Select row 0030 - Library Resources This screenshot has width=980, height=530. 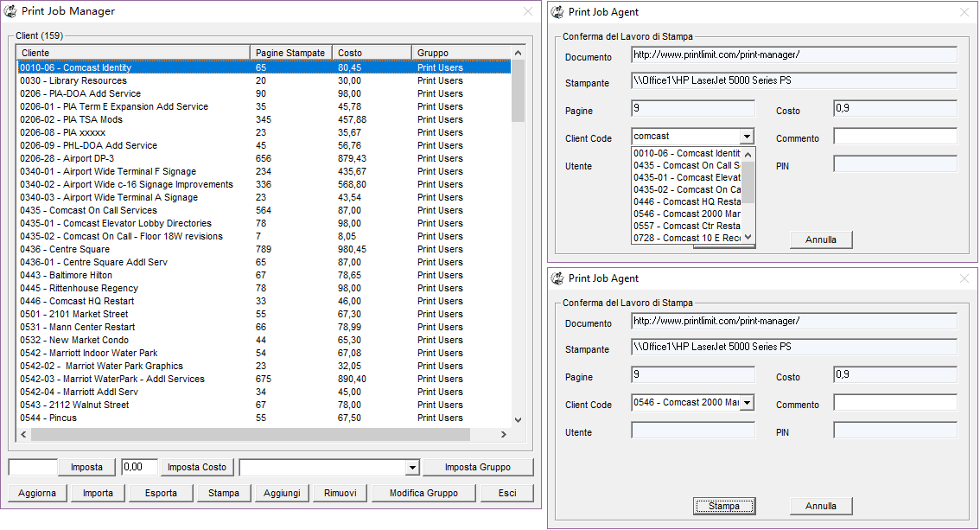pos(264,80)
